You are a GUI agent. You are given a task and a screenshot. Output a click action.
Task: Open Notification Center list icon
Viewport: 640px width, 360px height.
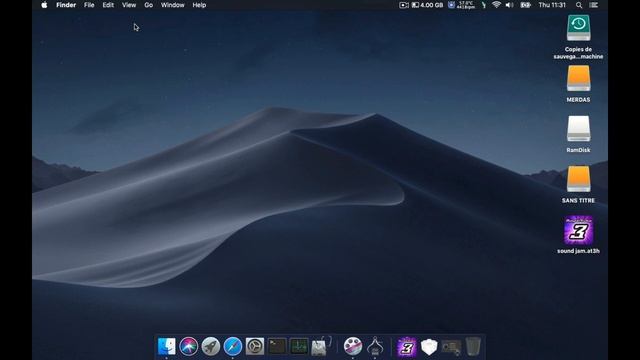[x=594, y=5]
